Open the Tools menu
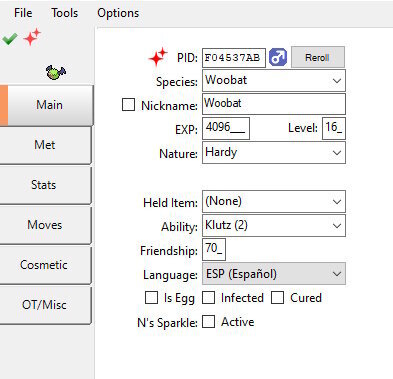This screenshot has width=393, height=379. (64, 13)
